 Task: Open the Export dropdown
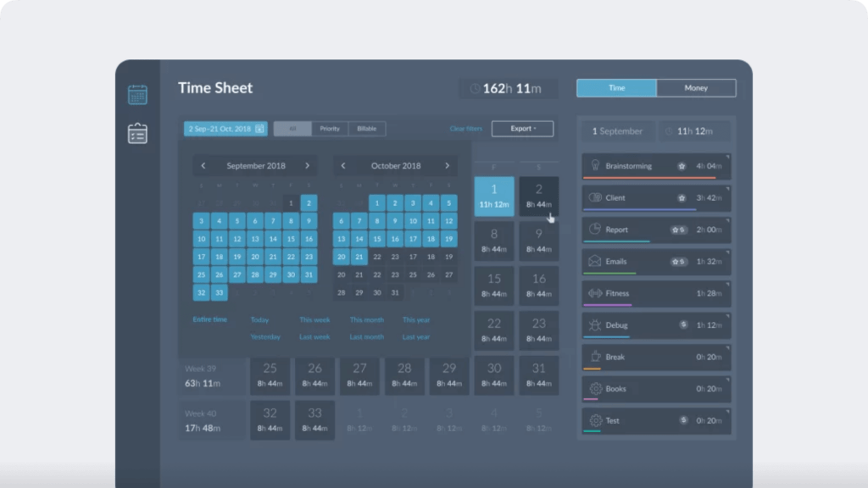tap(522, 128)
